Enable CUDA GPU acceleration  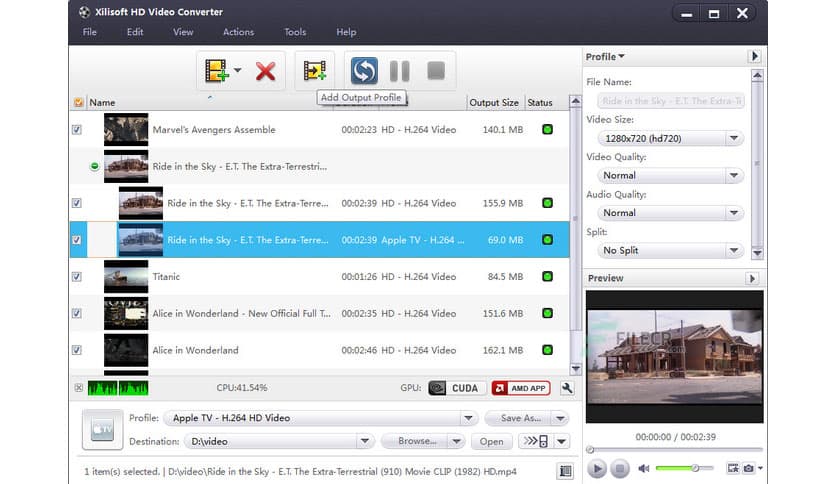(x=456, y=388)
